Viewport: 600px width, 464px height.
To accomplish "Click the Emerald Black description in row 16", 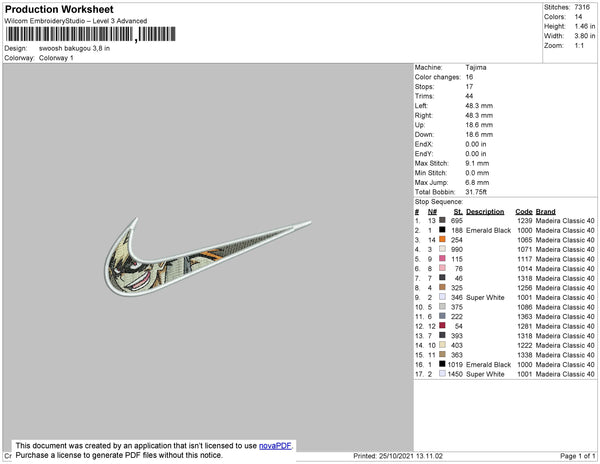I will tap(488, 365).
